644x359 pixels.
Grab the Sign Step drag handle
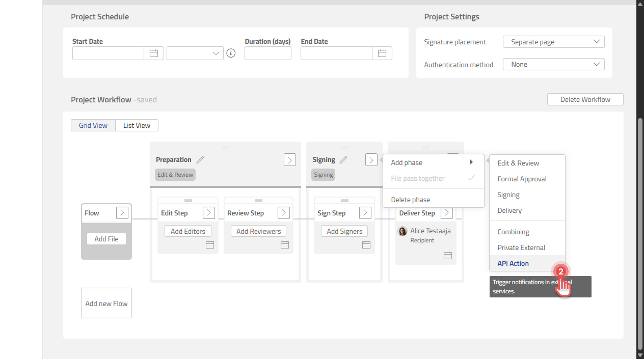click(x=344, y=200)
